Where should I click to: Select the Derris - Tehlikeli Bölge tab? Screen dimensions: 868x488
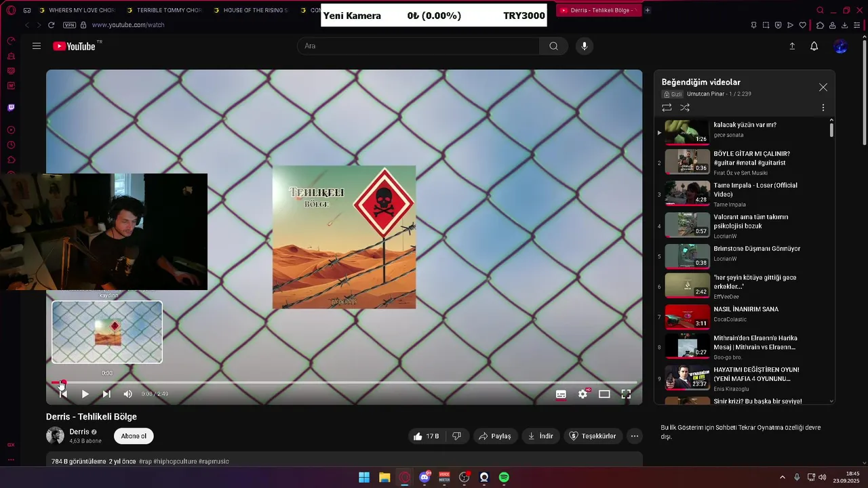[x=597, y=10]
